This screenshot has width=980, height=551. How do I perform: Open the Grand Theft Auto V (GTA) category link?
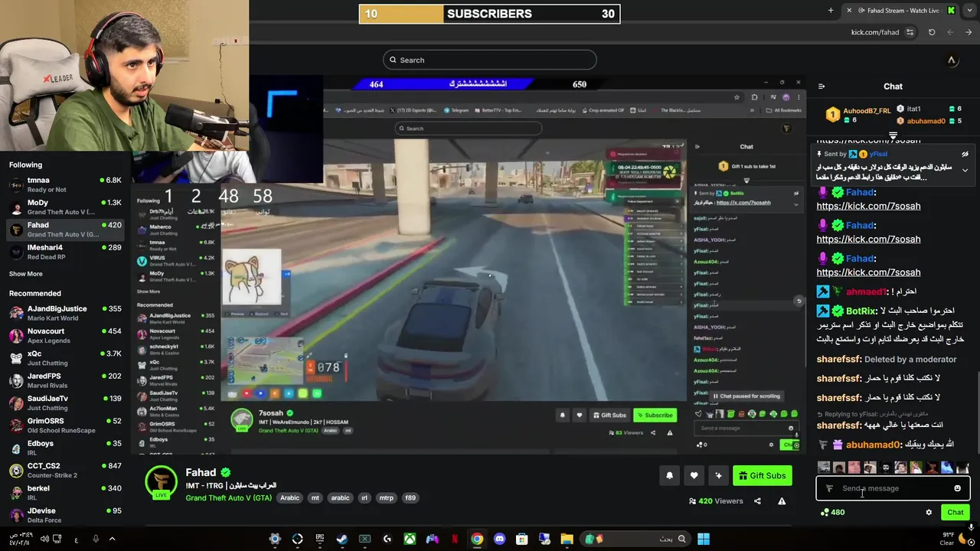[228, 497]
